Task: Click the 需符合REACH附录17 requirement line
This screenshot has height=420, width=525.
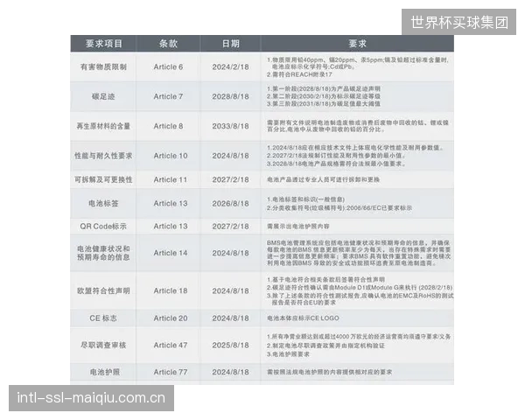Action: [x=299, y=74]
